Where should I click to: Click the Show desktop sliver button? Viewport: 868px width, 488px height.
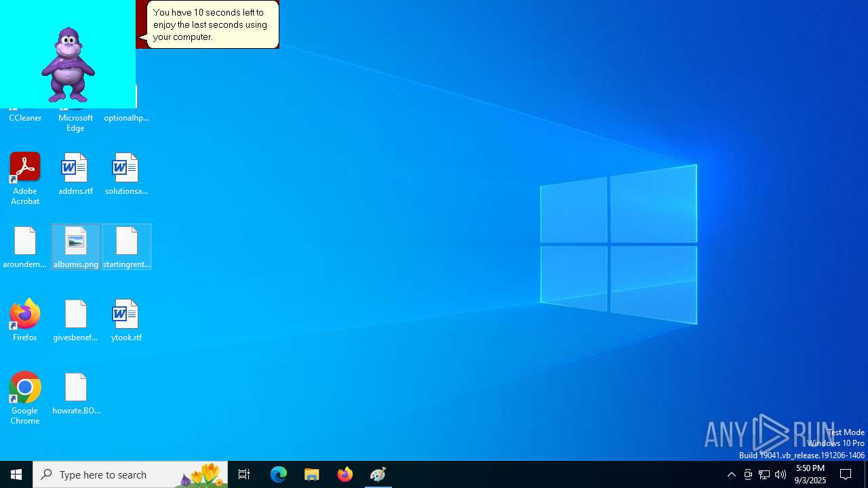click(x=866, y=474)
